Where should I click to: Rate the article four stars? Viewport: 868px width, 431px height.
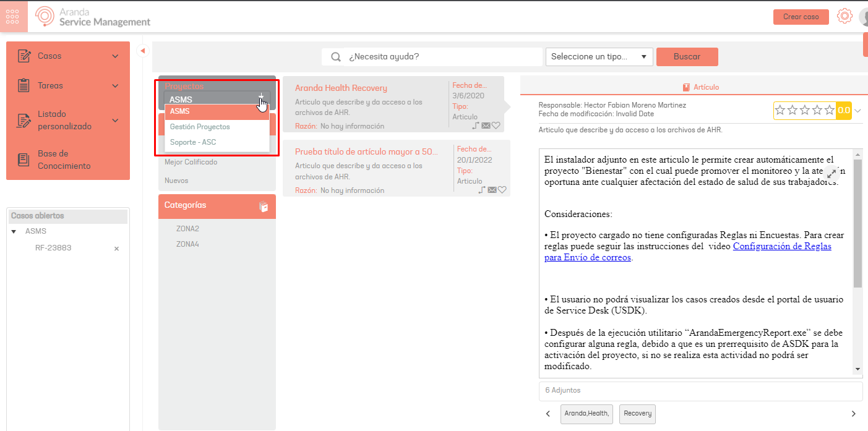pyautogui.click(x=817, y=111)
